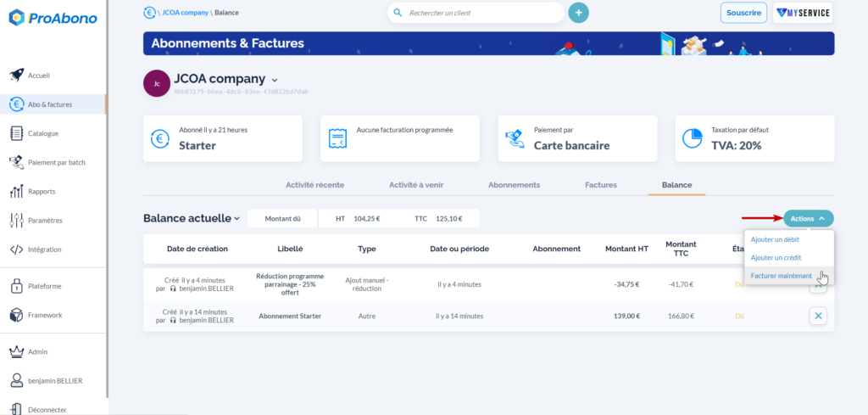The image size is (868, 415).
Task: Click the 139,00 € amount
Action: pos(626,317)
